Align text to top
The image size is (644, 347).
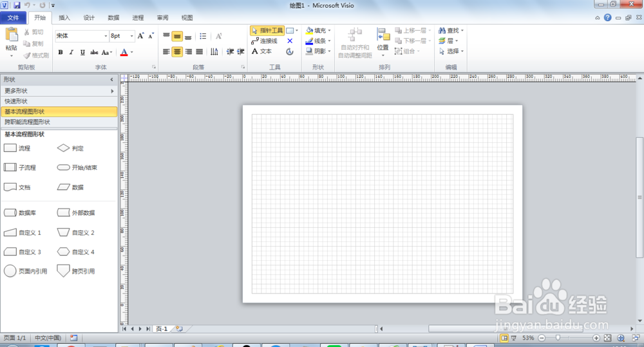point(166,36)
